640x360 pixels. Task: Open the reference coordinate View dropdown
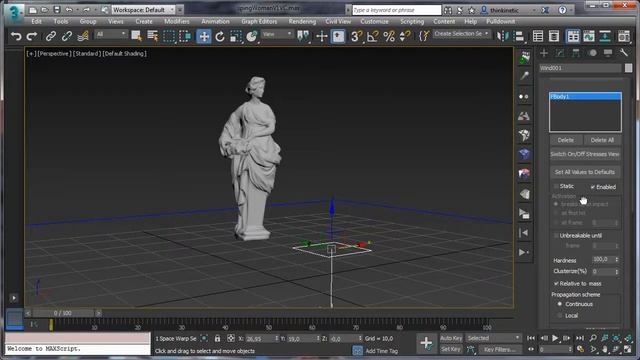click(277, 34)
